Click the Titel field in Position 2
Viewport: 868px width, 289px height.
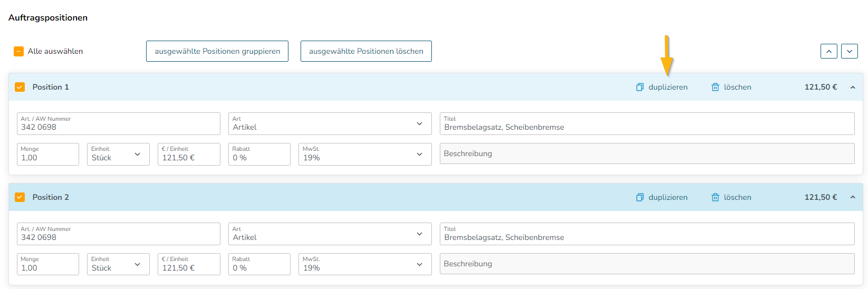(647, 234)
